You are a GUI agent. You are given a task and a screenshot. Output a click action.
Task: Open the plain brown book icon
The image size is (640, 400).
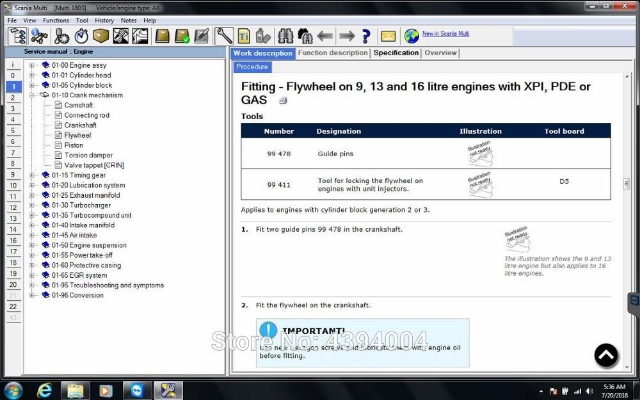pos(162,36)
